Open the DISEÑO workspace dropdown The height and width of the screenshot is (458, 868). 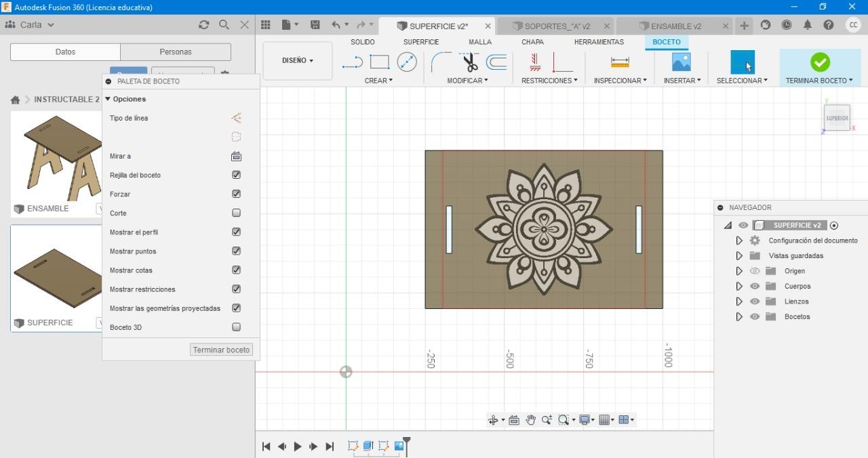298,60
